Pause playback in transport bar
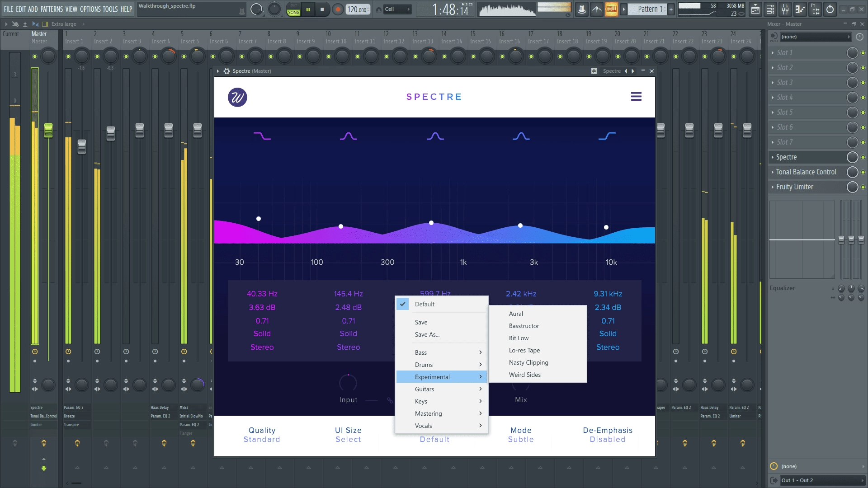Screen dimensions: 868x488 [x=308, y=9]
